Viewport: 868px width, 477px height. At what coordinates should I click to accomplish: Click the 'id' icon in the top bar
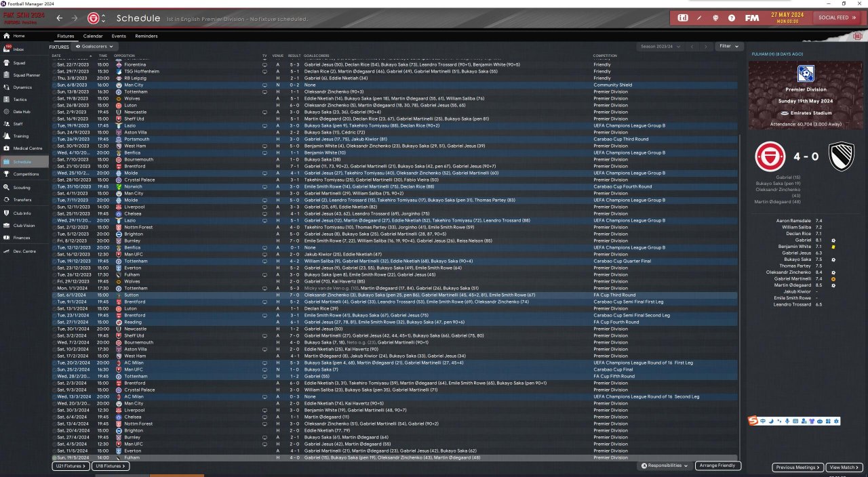point(683,18)
